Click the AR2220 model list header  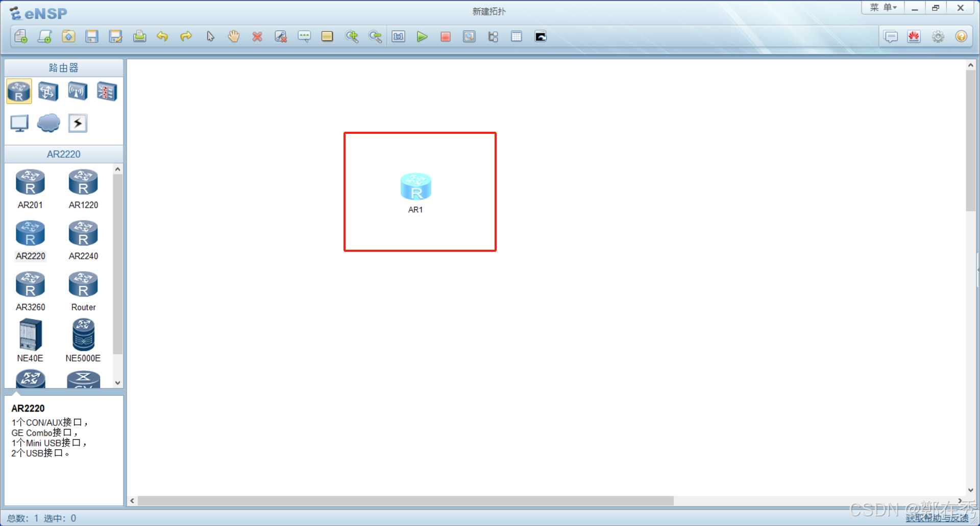(x=64, y=154)
